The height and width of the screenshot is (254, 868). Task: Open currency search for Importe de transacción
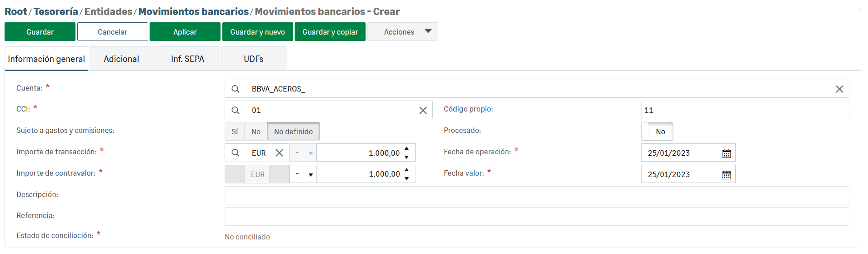[x=235, y=153]
